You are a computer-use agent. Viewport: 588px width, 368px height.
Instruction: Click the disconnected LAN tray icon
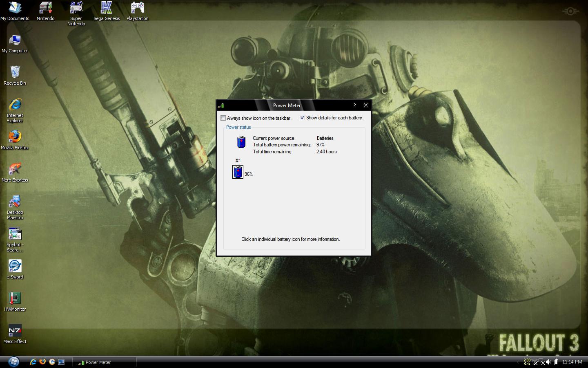coord(542,362)
